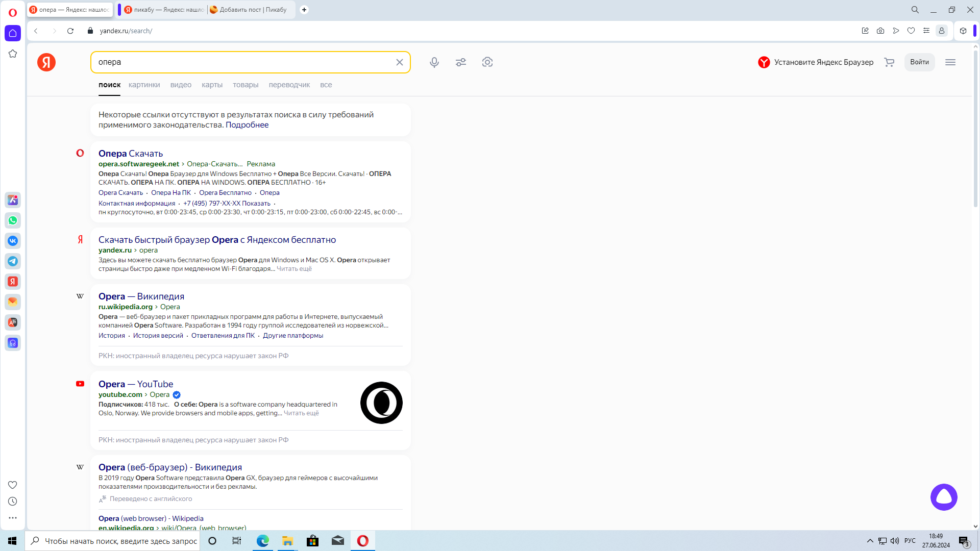Open the Yandex hamburger menu
The width and height of the screenshot is (980, 551).
pyautogui.click(x=950, y=62)
